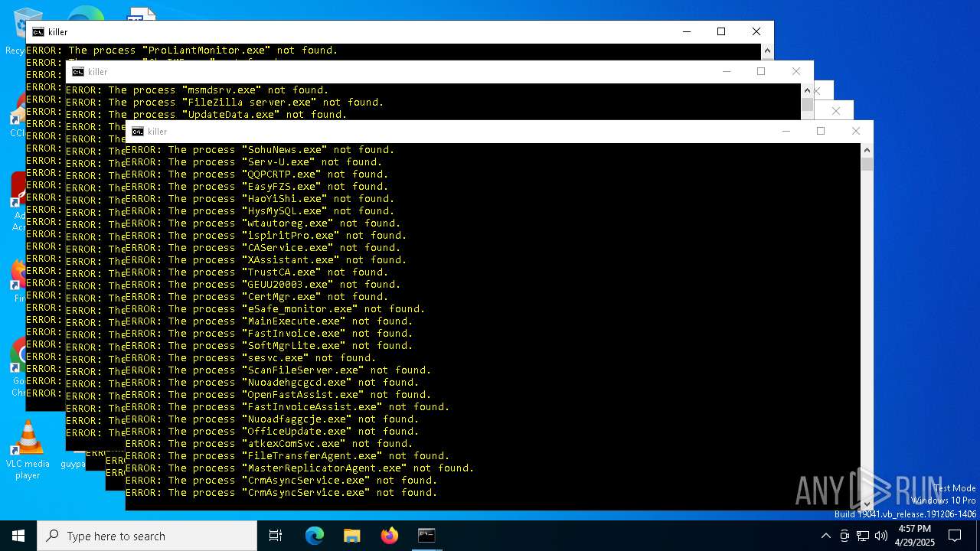Click the "FastInvoice.exe" error line
The height and width of the screenshot is (551, 980).
pyautogui.click(x=269, y=334)
